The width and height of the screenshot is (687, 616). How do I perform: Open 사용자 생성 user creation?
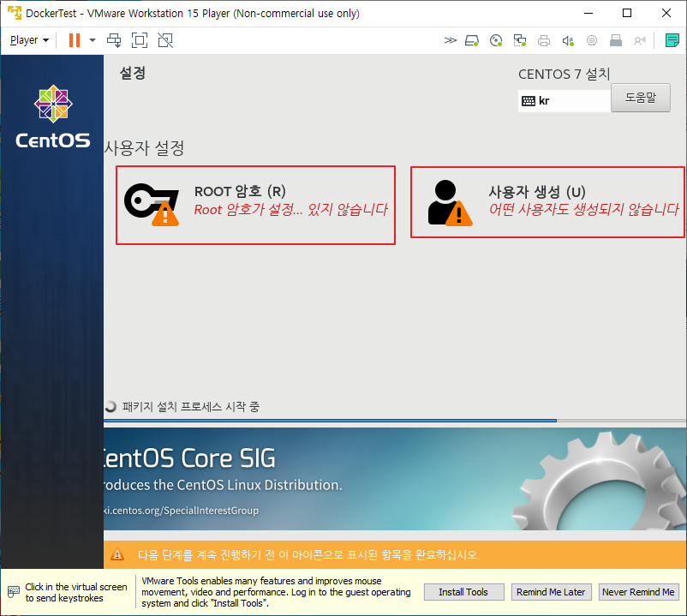(x=547, y=202)
